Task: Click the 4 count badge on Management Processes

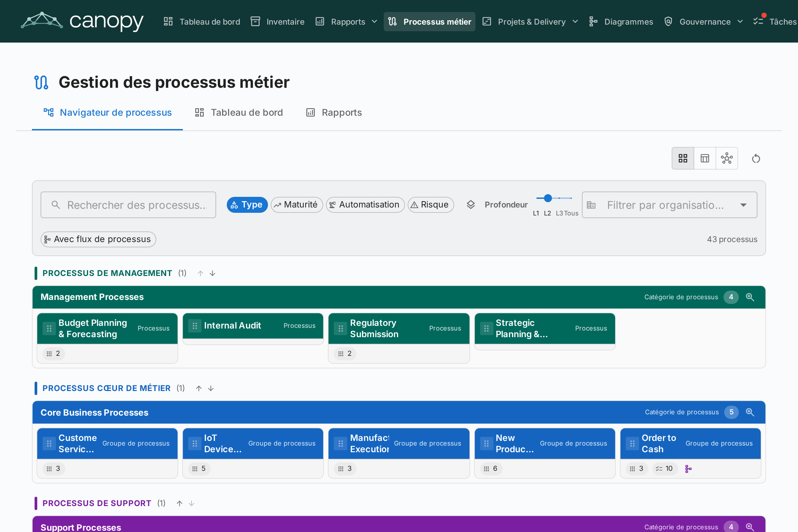Action: [731, 297]
